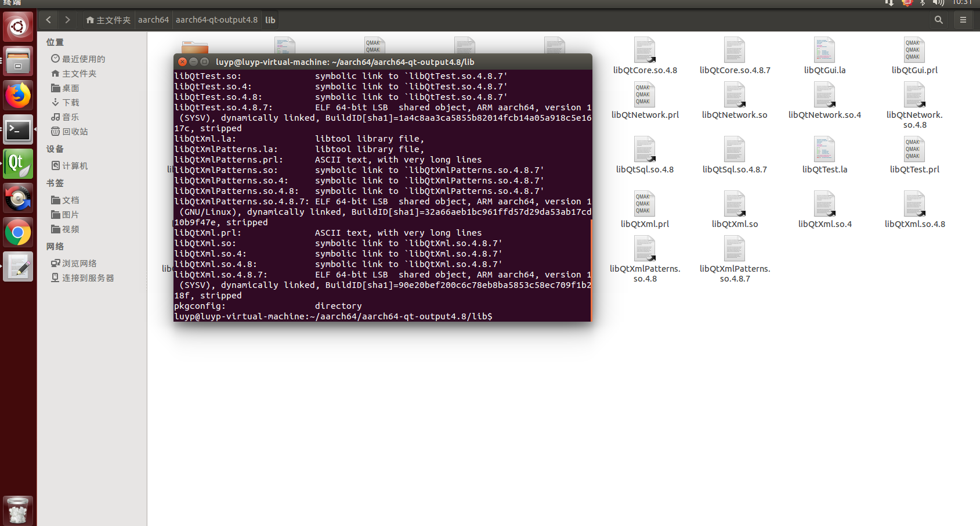Click the terminal scrollbar on right edge

[591, 270]
